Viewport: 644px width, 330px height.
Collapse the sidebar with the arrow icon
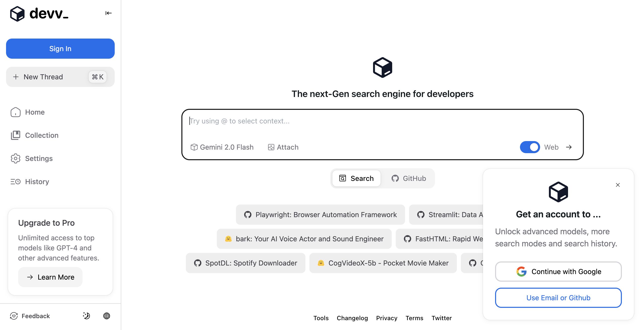(x=108, y=13)
